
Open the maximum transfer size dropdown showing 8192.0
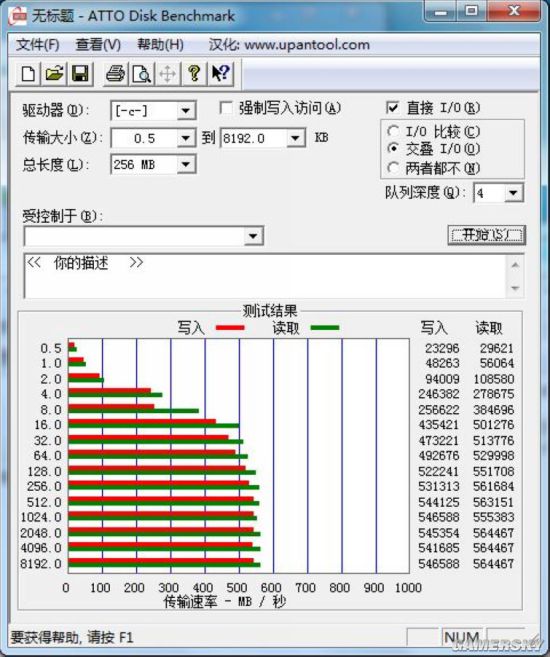(x=295, y=138)
